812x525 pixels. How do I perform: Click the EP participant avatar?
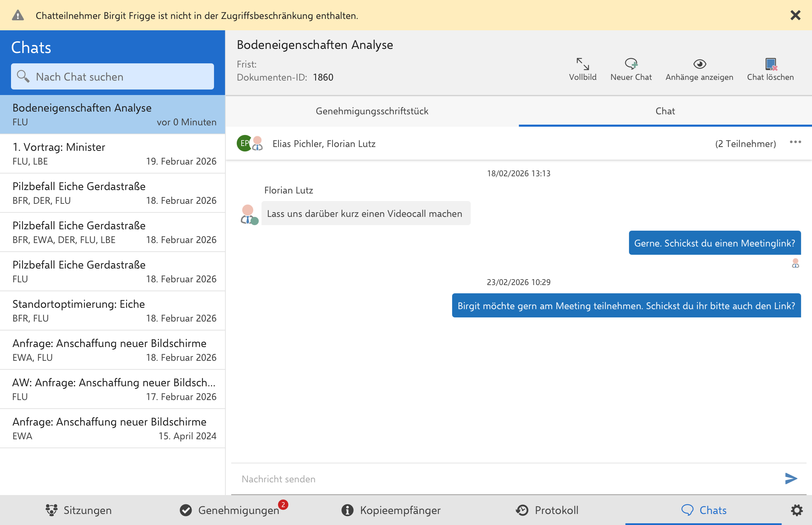click(244, 143)
